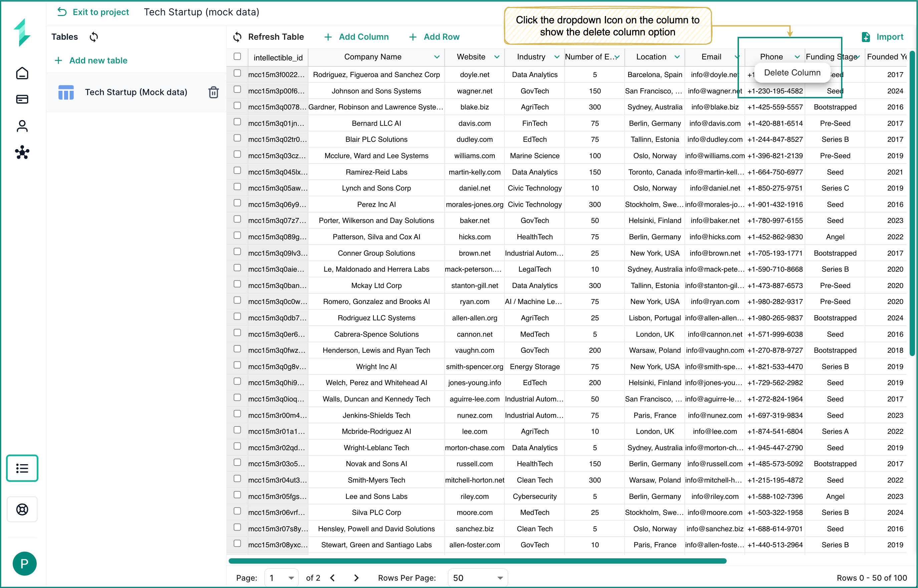Click the refresh icon next to Tables
918x588 pixels.
tap(94, 37)
